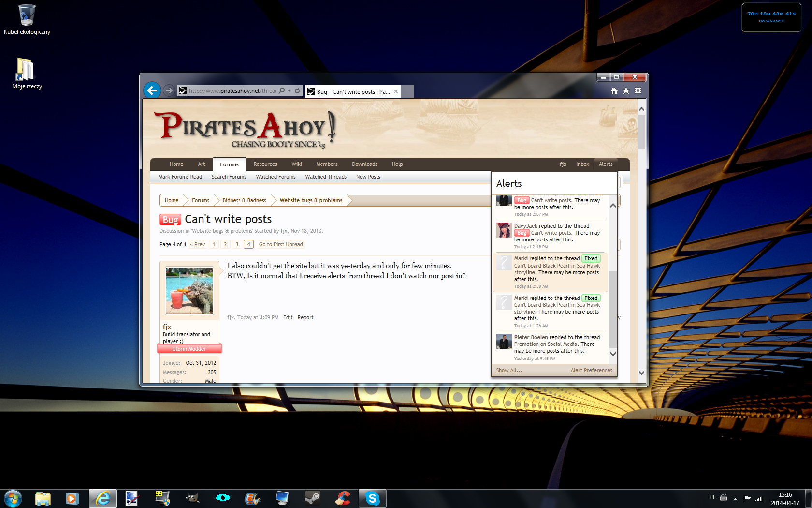This screenshot has width=812, height=508.
Task: Open Skype from taskbar
Action: point(373,498)
